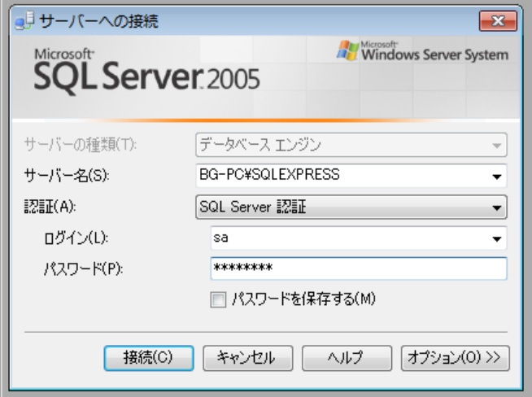Click the ログイン(L): label

[x=76, y=238]
